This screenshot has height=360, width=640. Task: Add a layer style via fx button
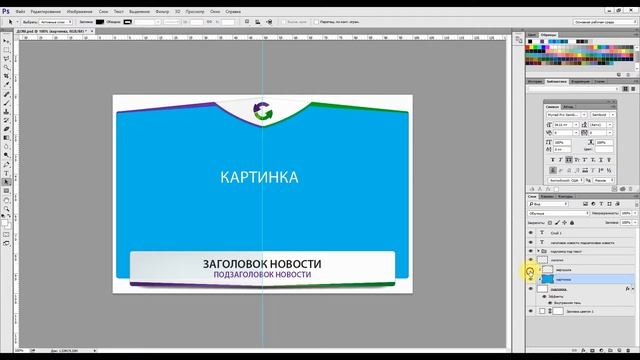pyautogui.click(x=583, y=350)
